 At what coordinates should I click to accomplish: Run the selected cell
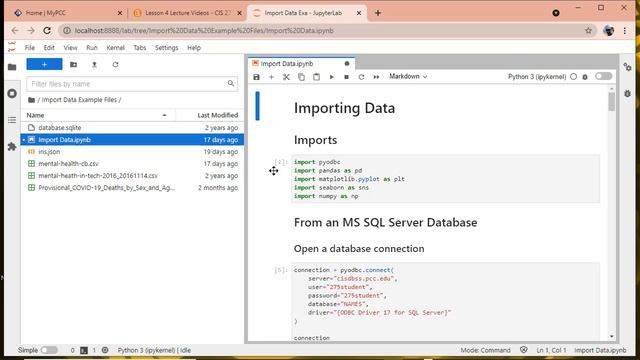click(331, 77)
